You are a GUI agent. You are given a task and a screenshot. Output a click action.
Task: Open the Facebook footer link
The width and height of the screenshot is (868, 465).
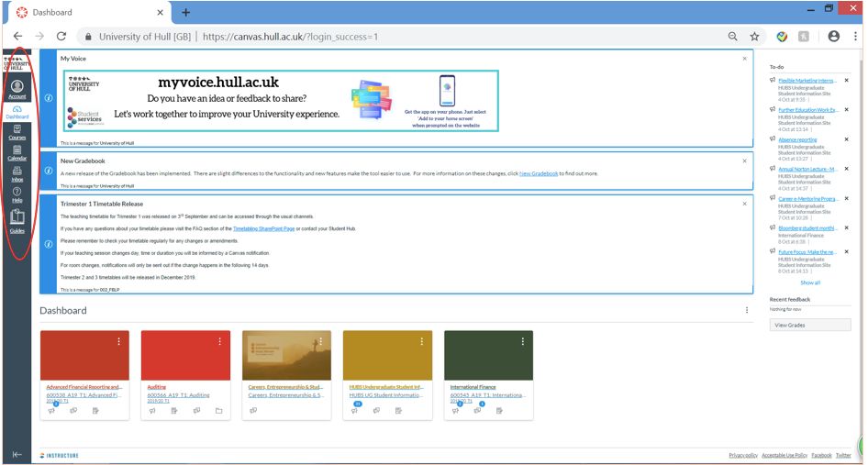(x=821, y=455)
